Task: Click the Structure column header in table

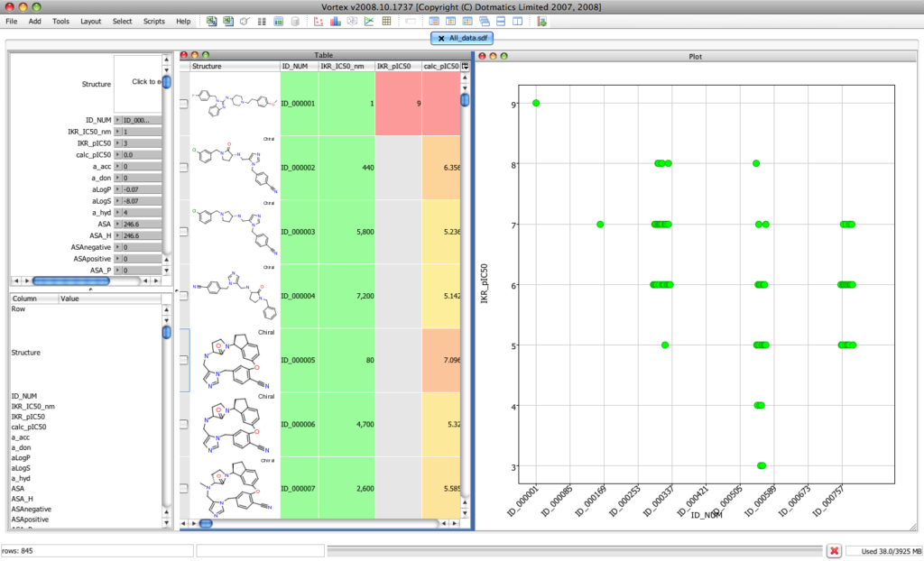Action: click(235, 67)
